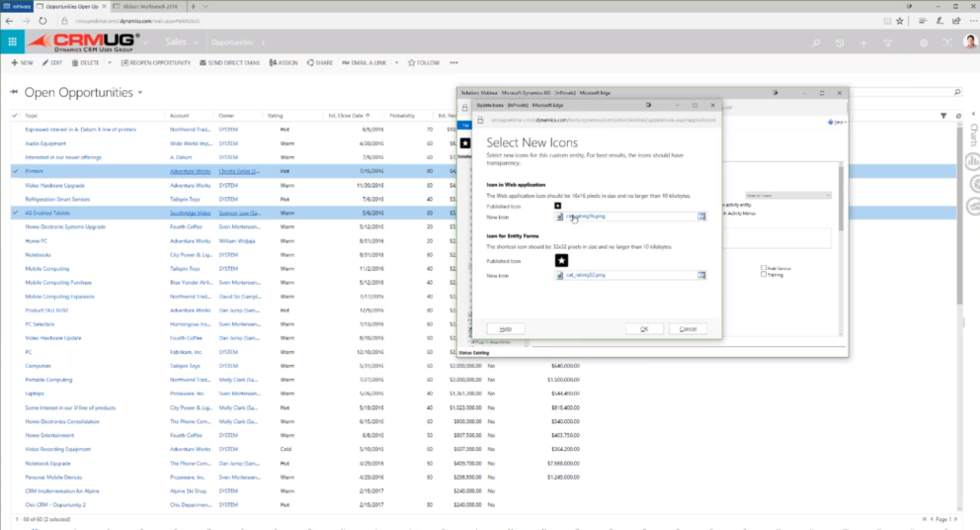
Task: Click REOPEN OPPORTUNITY in command bar
Action: 156,62
